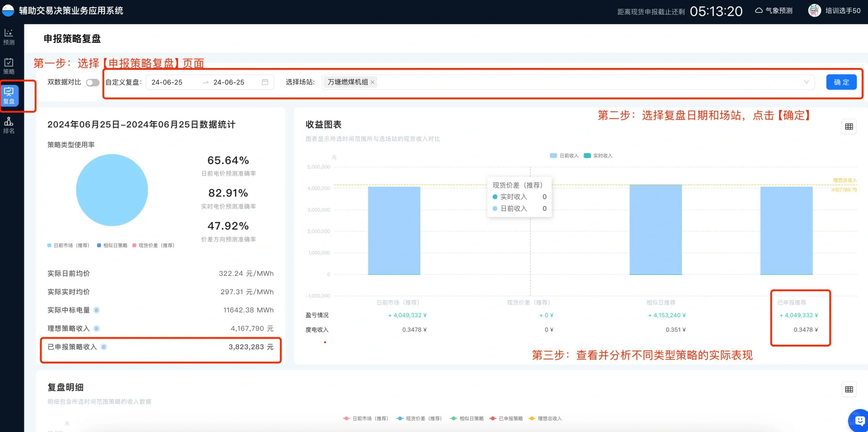868x432 pixels.
Task: Click the pink 现货价差（推荐）legend swatch
Action: click(135, 245)
